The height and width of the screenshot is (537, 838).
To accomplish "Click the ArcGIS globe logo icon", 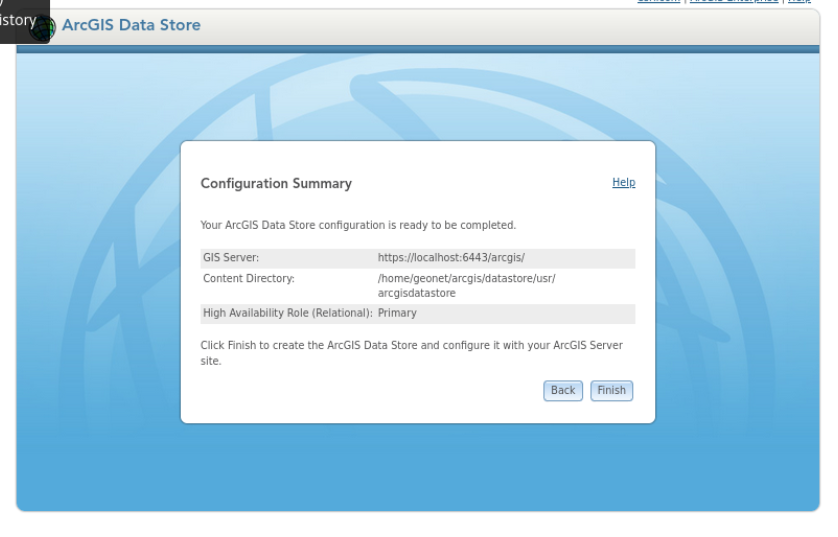I will (x=44, y=27).
